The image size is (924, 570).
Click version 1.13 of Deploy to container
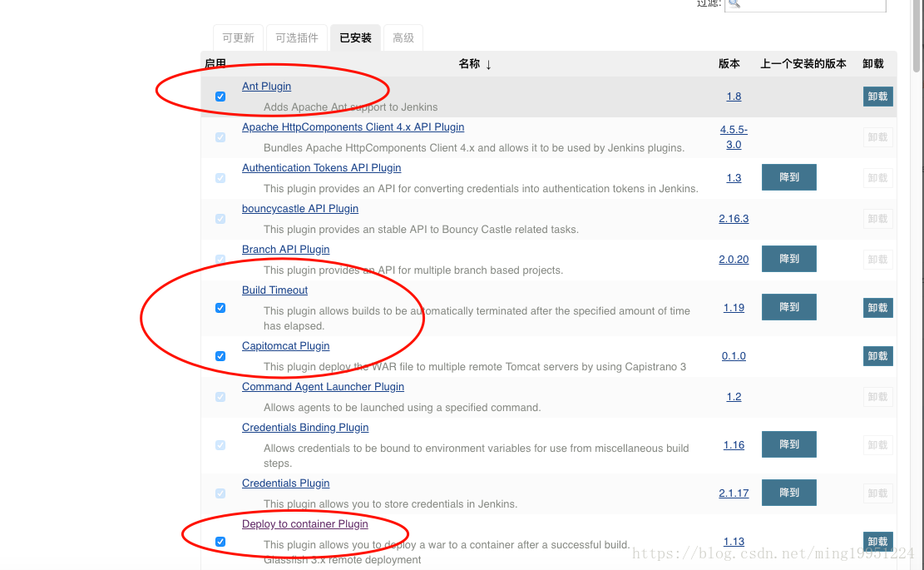coord(734,542)
